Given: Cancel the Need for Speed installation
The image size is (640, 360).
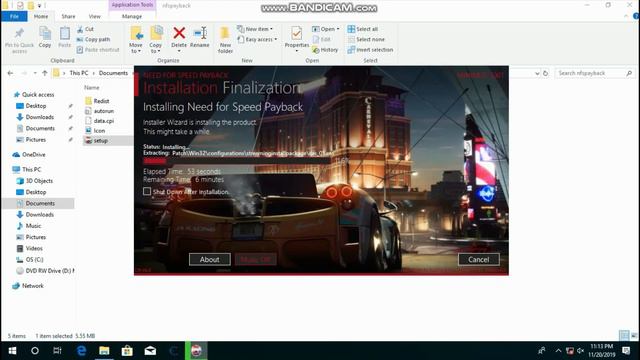Looking at the screenshot, I should coord(478,260).
